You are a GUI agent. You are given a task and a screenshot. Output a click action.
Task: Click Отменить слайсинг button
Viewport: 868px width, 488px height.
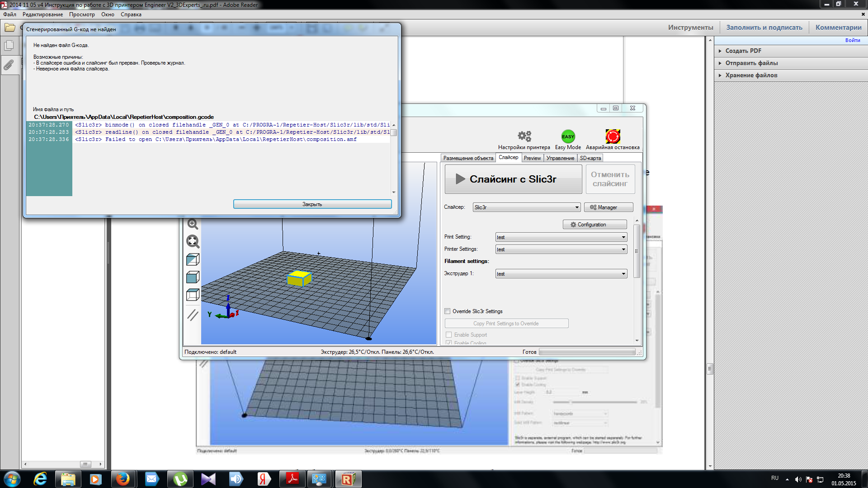[x=610, y=179]
